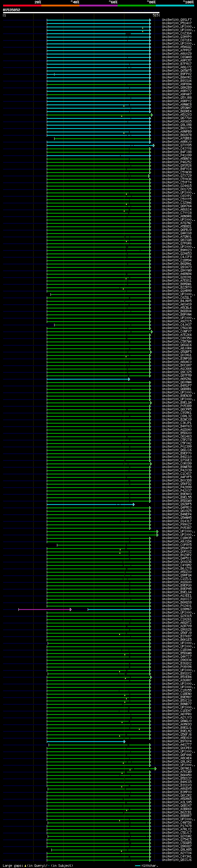Select hit label UniRef100_P42899
This screenshot has height=868, width=197.
tap(177, 487)
